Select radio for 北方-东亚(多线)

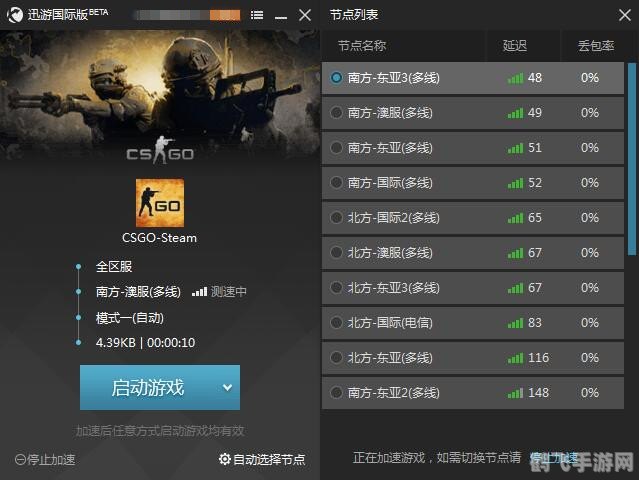point(336,358)
